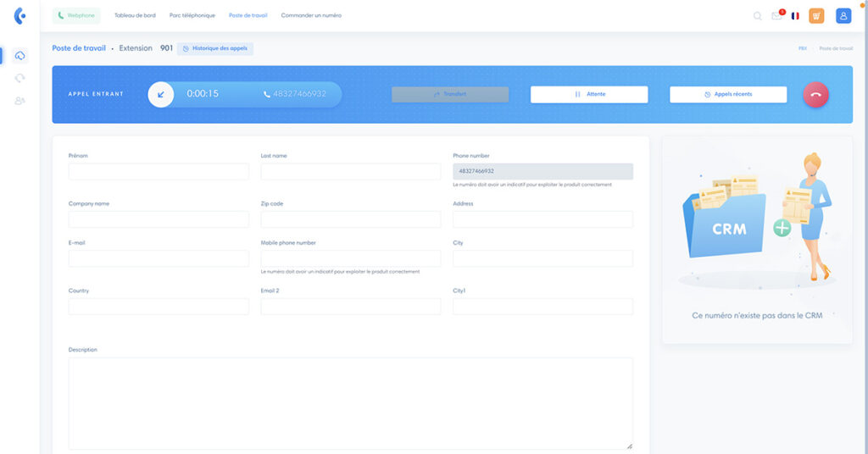Open the user profile icon
This screenshot has width=868, height=454.
[x=843, y=15]
